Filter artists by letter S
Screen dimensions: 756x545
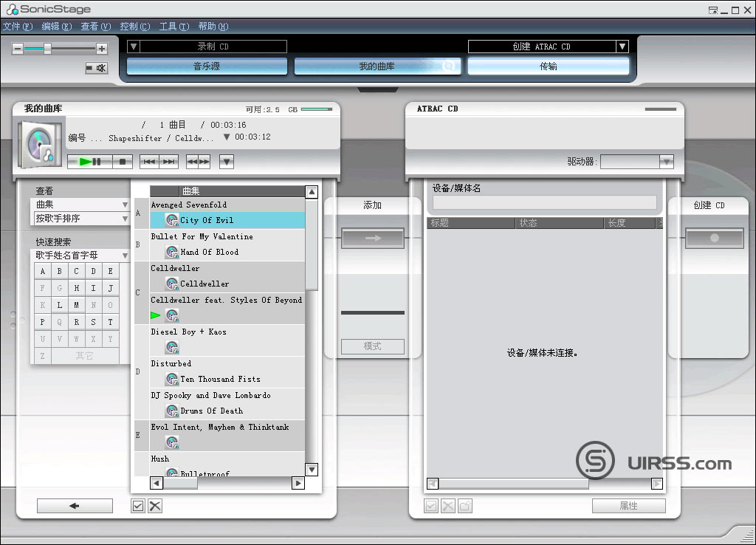click(x=93, y=322)
